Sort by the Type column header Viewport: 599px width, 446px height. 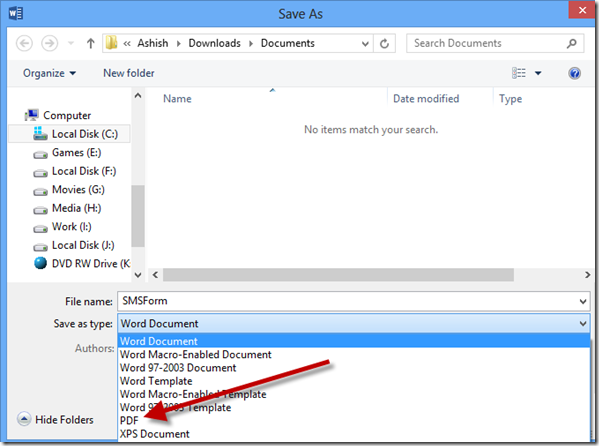[510, 99]
